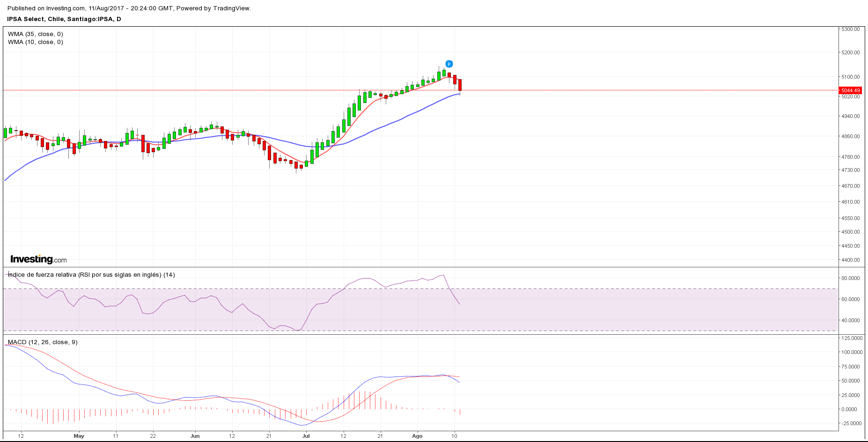The width and height of the screenshot is (868, 442).
Task: Click the 4550.00 price axis label
Action: (851, 218)
